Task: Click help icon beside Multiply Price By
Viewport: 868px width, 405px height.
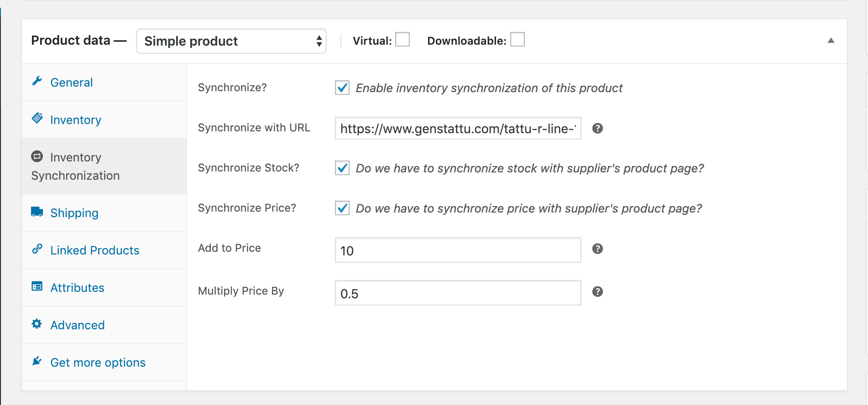Action: [597, 292]
